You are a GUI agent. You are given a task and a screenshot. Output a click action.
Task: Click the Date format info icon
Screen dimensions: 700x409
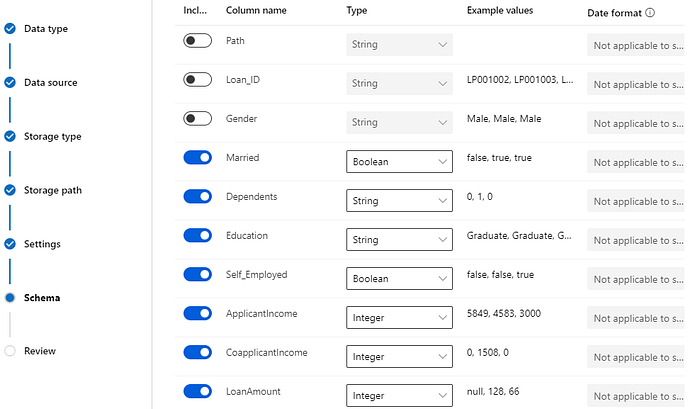650,13
